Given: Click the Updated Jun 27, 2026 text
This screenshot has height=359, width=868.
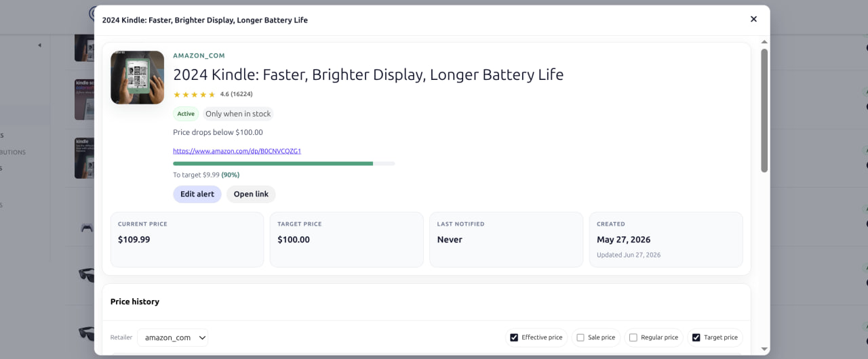Looking at the screenshot, I should click(629, 255).
